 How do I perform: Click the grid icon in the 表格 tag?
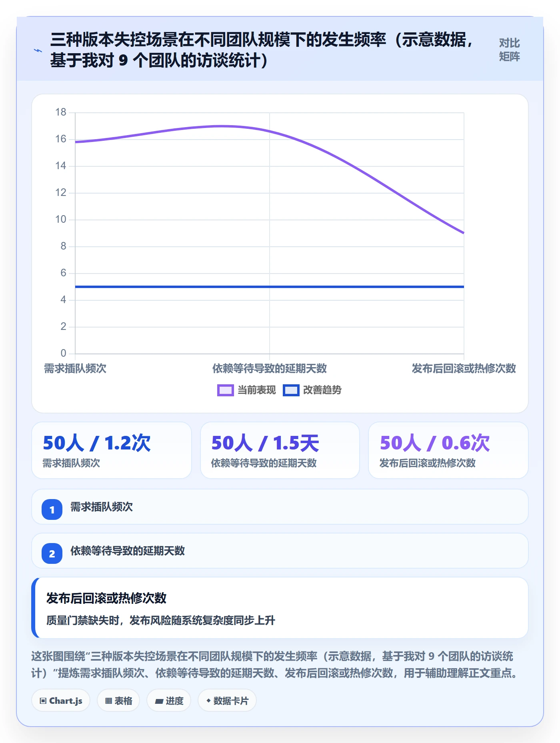[x=108, y=701]
